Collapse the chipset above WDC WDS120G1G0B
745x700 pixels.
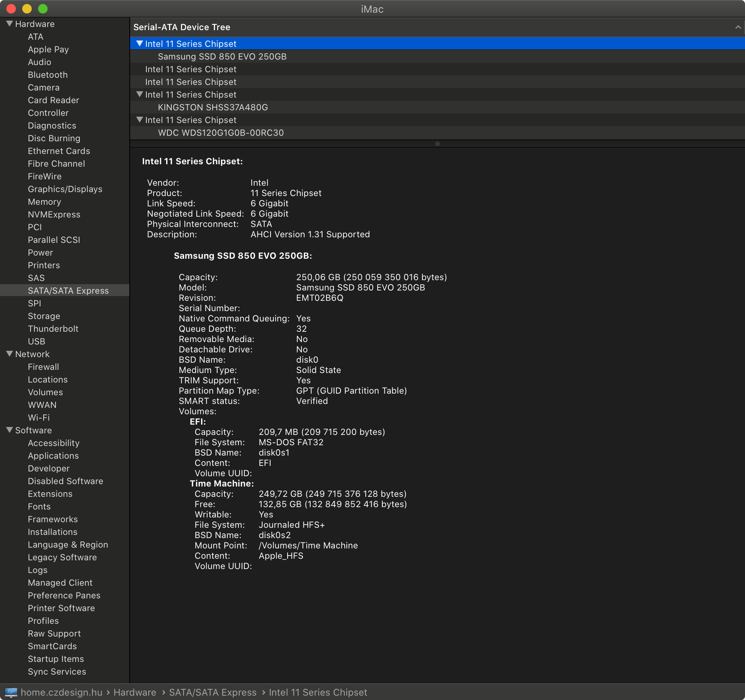(140, 120)
